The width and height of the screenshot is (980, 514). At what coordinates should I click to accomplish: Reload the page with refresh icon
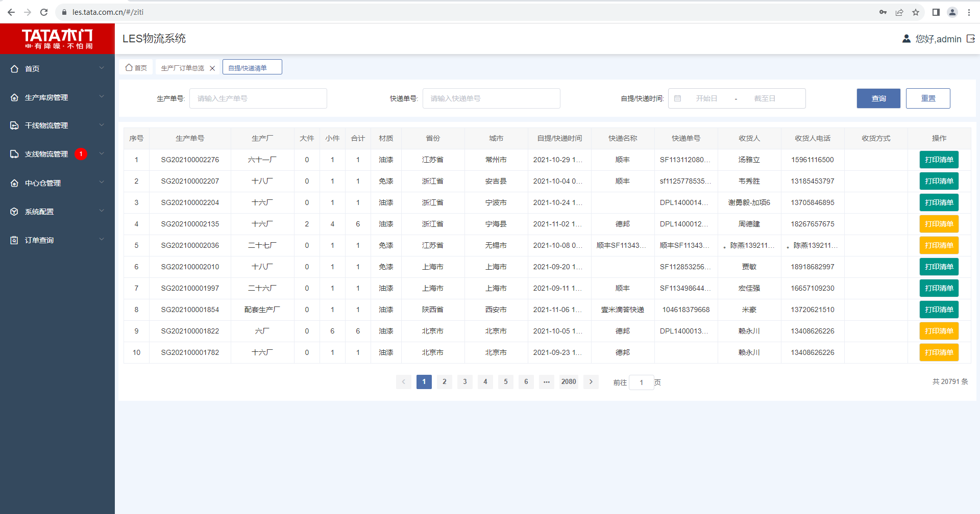point(44,12)
